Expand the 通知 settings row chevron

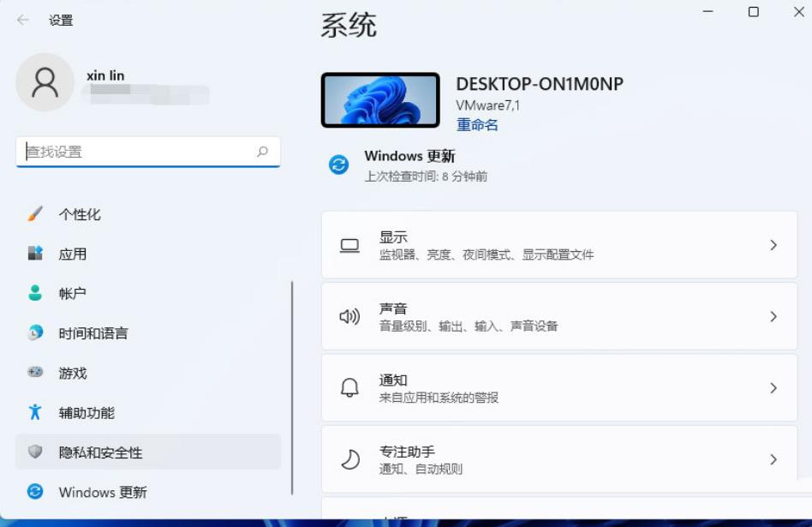[x=773, y=387]
